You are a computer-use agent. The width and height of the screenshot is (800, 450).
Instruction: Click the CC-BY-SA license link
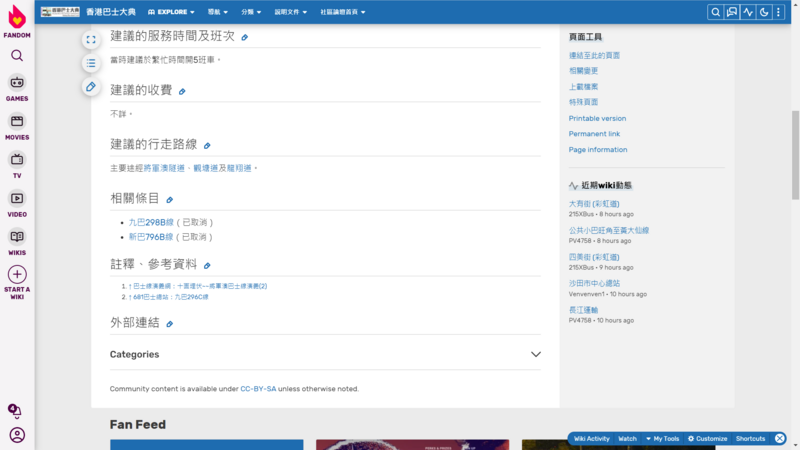click(258, 389)
